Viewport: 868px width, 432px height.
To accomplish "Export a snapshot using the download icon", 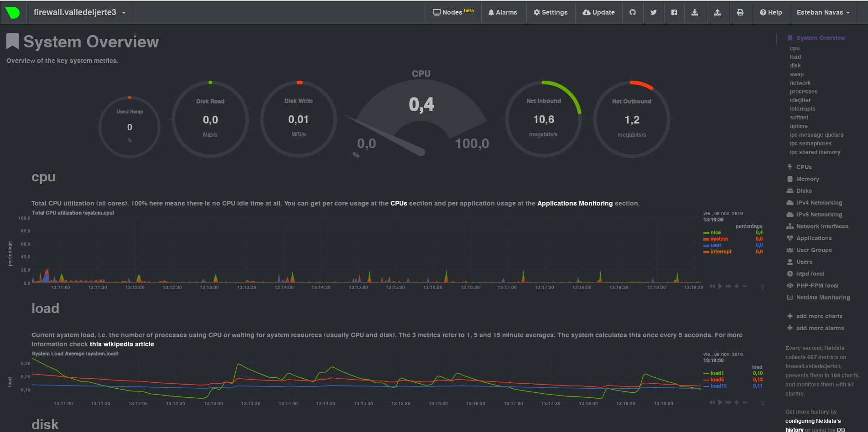I will (x=695, y=12).
